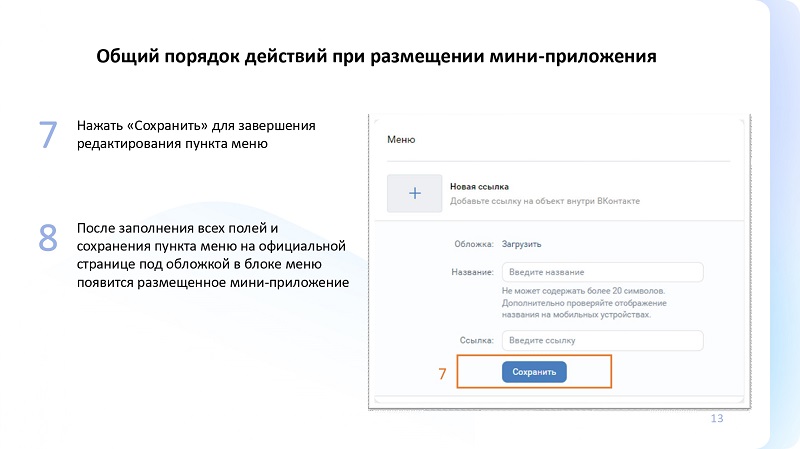The image size is (800, 449).
Task: Click the hint line «названия на мобильных устройствах»
Action: click(x=576, y=315)
